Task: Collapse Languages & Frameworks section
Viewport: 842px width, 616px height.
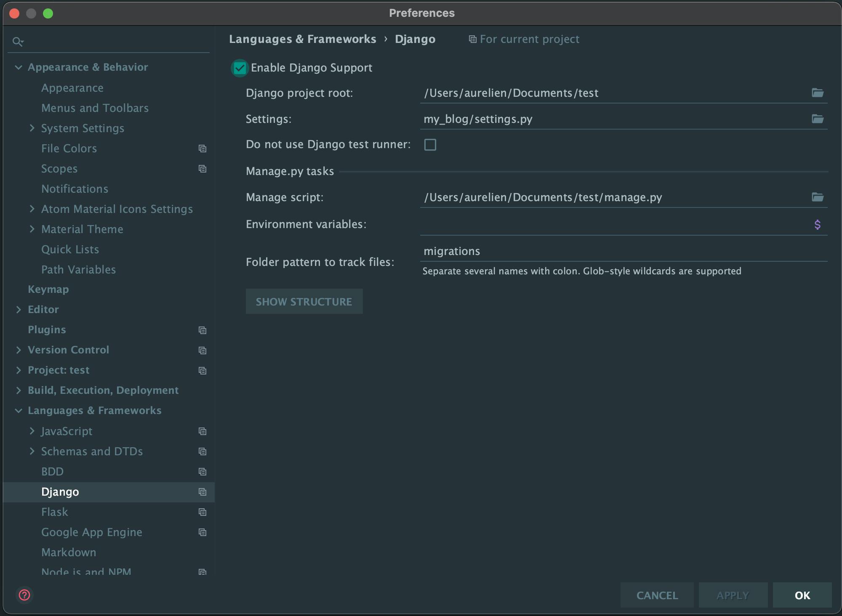Action: coord(19,411)
